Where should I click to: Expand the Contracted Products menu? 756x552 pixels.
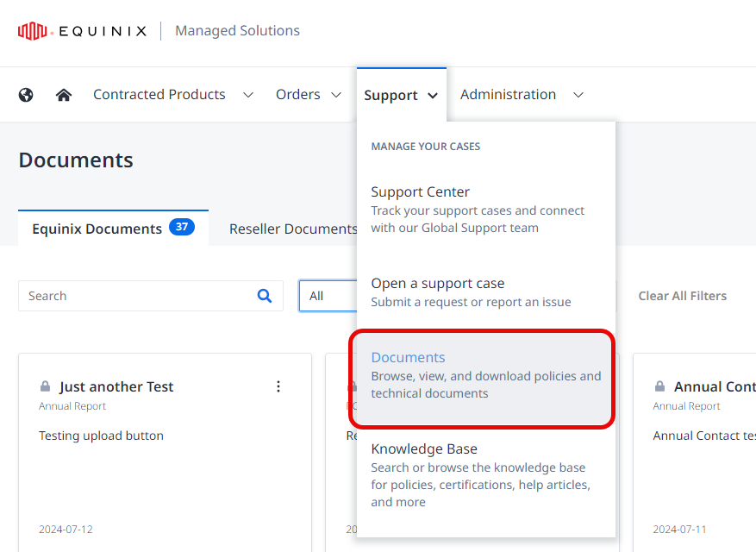tap(173, 95)
